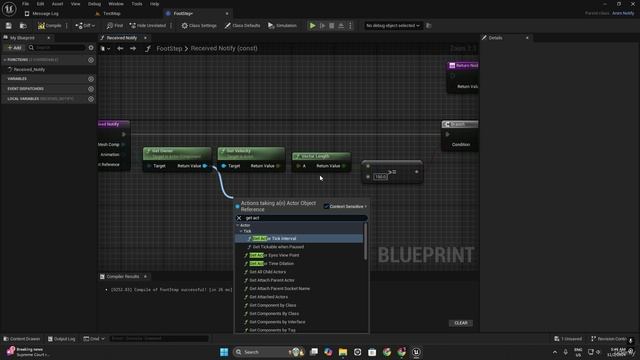Add new event dispatcher plus icon

click(x=91, y=89)
